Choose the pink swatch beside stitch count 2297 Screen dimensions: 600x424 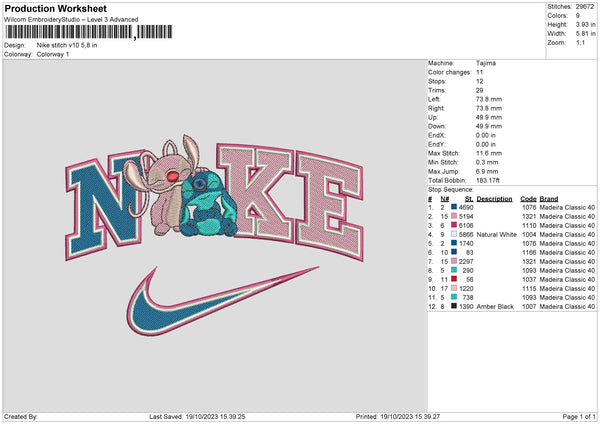[454, 261]
